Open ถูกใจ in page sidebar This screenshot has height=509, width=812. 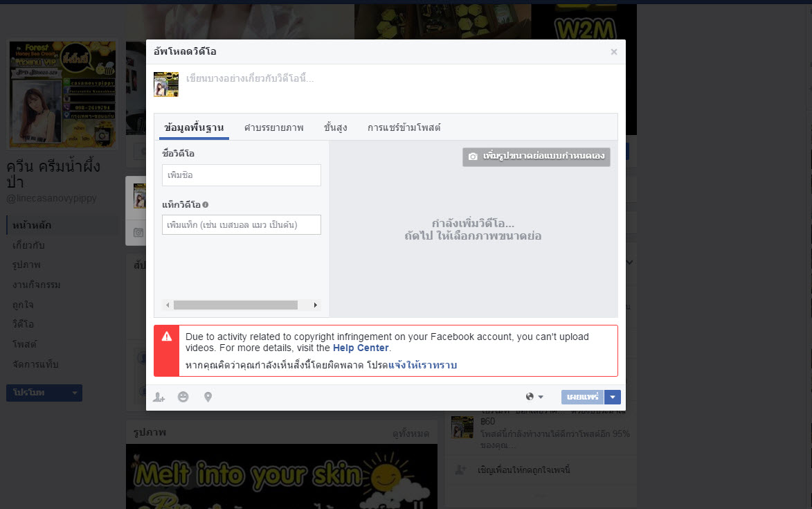click(x=23, y=305)
